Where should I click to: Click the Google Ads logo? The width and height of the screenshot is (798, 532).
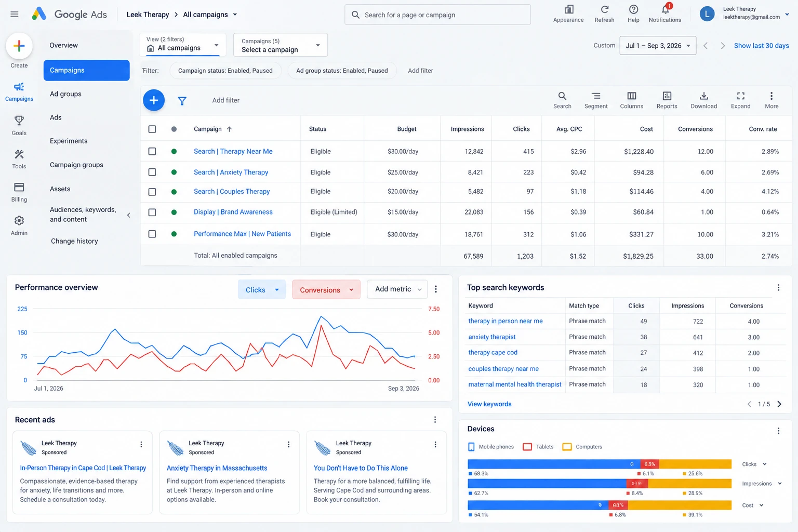point(69,14)
